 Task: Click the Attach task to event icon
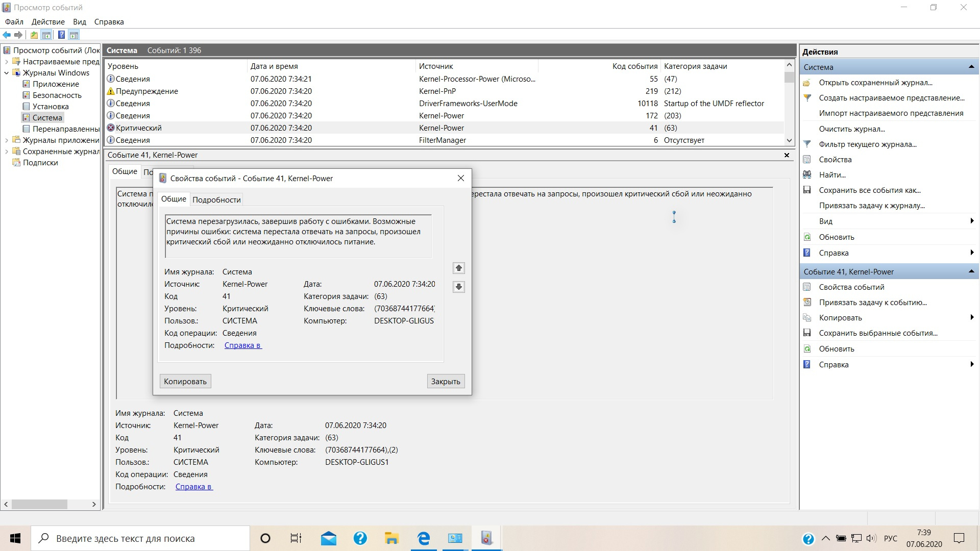(807, 303)
